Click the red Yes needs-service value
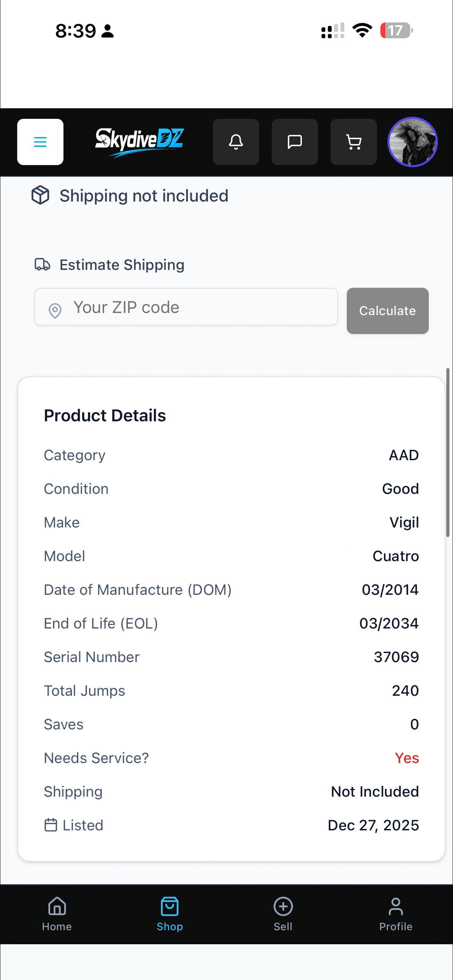Image resolution: width=453 pixels, height=980 pixels. tap(407, 758)
